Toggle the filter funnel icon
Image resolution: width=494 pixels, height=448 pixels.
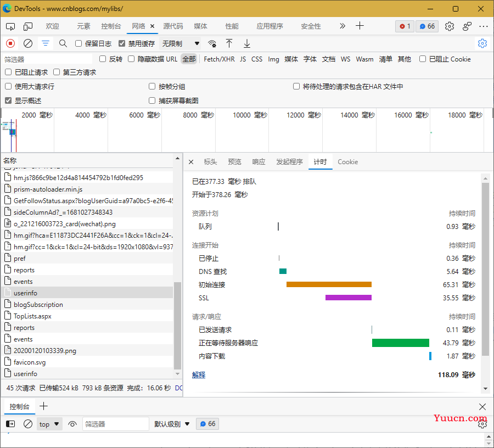(x=46, y=43)
